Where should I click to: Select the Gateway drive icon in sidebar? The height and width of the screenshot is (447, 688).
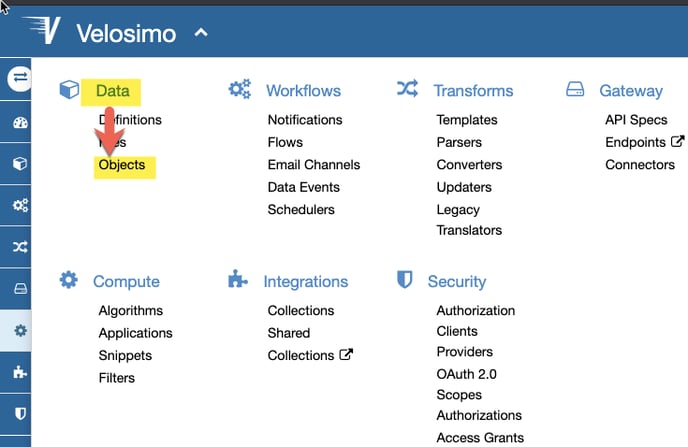(19, 288)
